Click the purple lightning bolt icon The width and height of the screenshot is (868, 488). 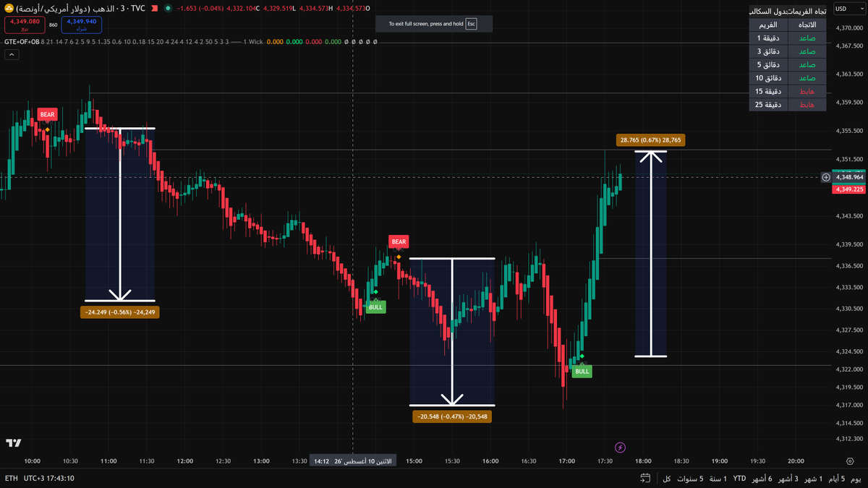pyautogui.click(x=620, y=448)
